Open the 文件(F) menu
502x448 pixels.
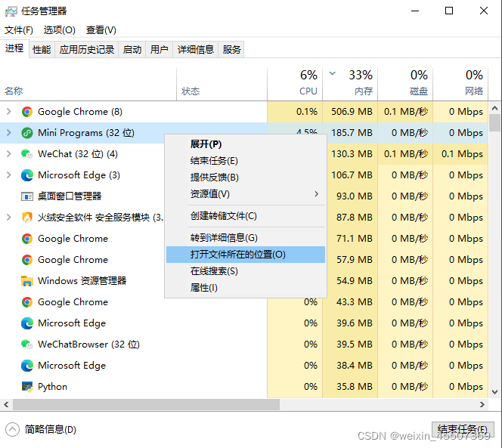click(19, 30)
